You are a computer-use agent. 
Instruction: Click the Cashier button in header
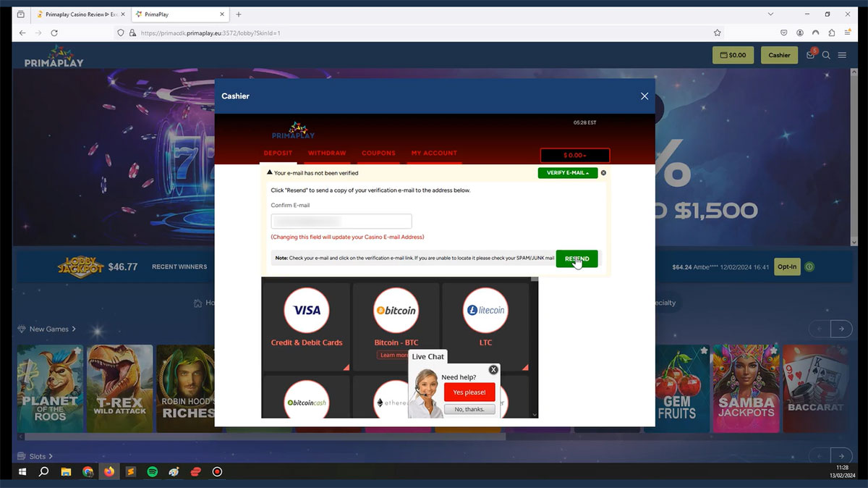(779, 55)
